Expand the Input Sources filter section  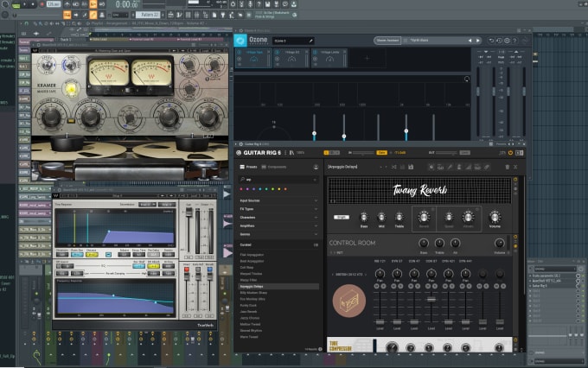click(279, 200)
